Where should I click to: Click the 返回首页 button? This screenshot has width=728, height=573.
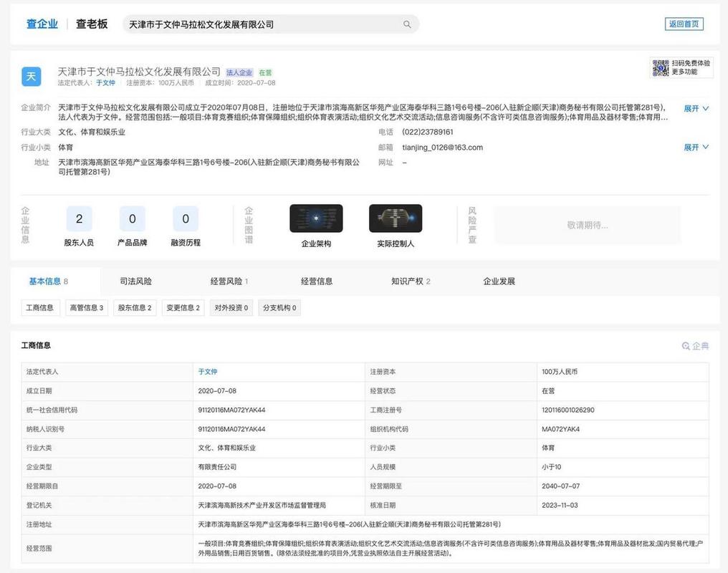[x=683, y=23]
